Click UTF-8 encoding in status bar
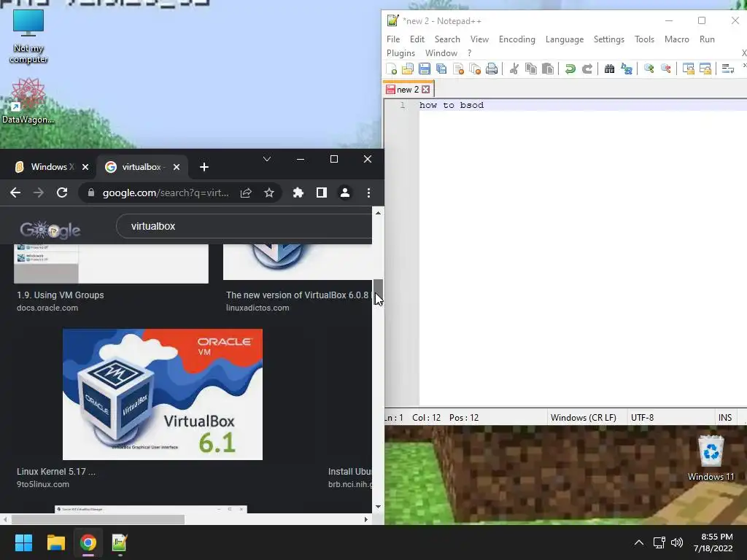The width and height of the screenshot is (747, 560). tap(642, 418)
